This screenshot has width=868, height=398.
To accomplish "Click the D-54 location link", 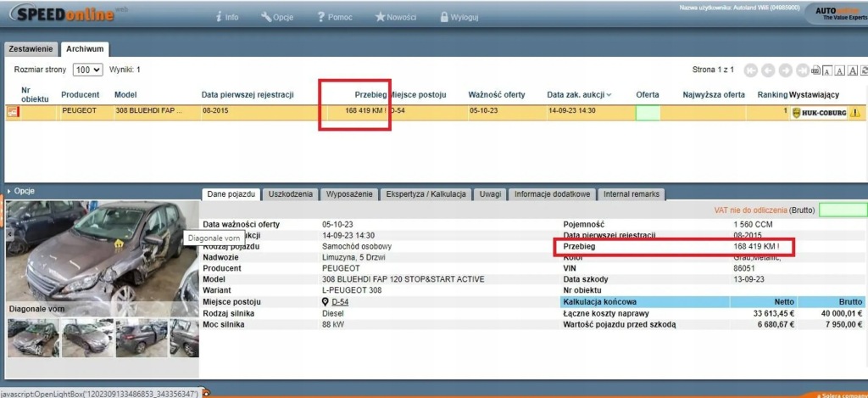I will tap(339, 302).
